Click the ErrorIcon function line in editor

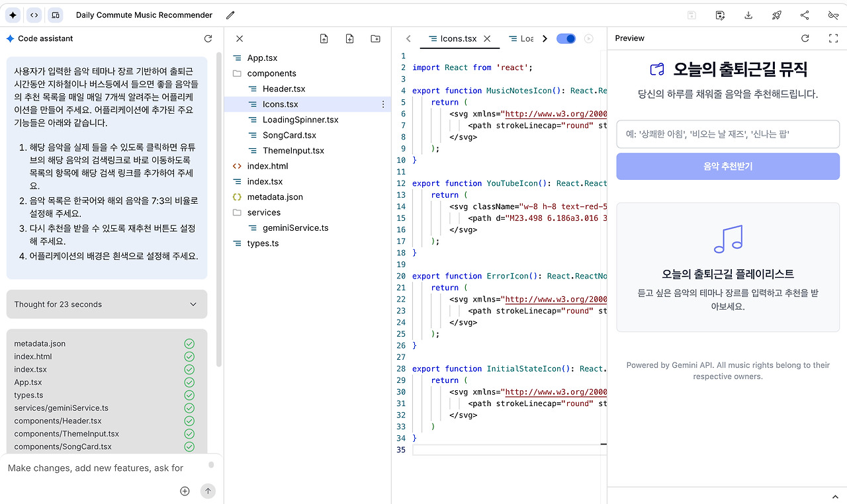[x=510, y=276]
